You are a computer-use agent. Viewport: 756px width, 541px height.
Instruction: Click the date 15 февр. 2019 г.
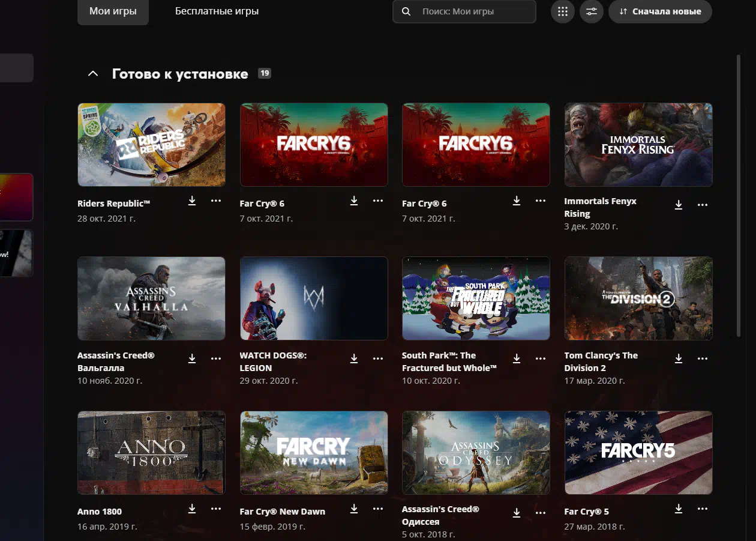point(272,527)
